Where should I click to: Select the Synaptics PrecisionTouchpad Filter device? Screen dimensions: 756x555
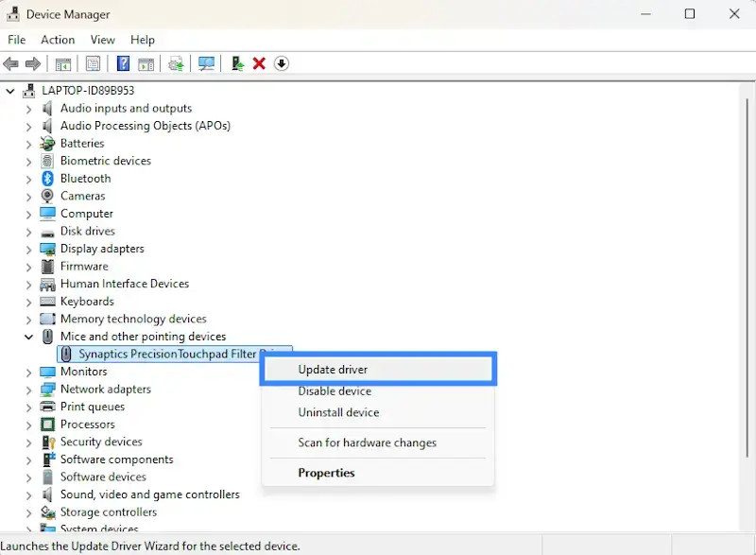(x=170, y=353)
